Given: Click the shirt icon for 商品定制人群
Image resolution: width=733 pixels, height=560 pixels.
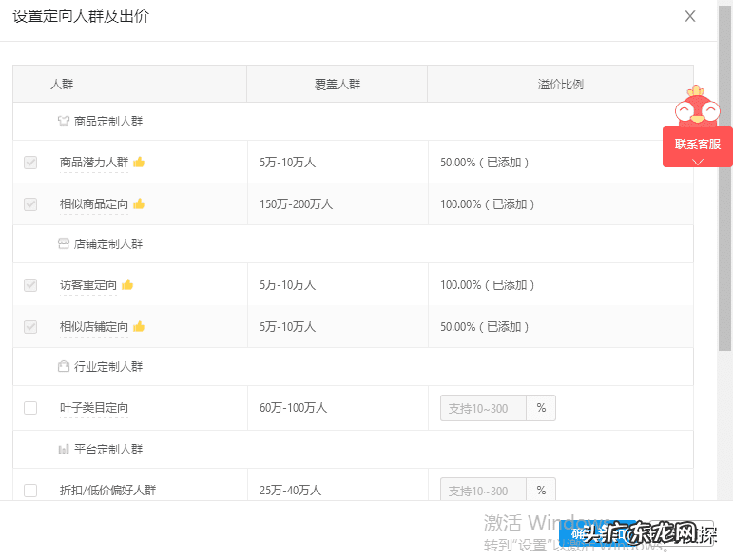Looking at the screenshot, I should [64, 121].
